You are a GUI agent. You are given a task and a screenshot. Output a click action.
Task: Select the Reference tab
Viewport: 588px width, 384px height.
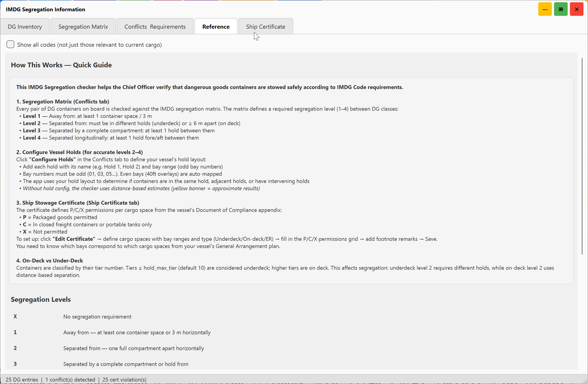[216, 26]
